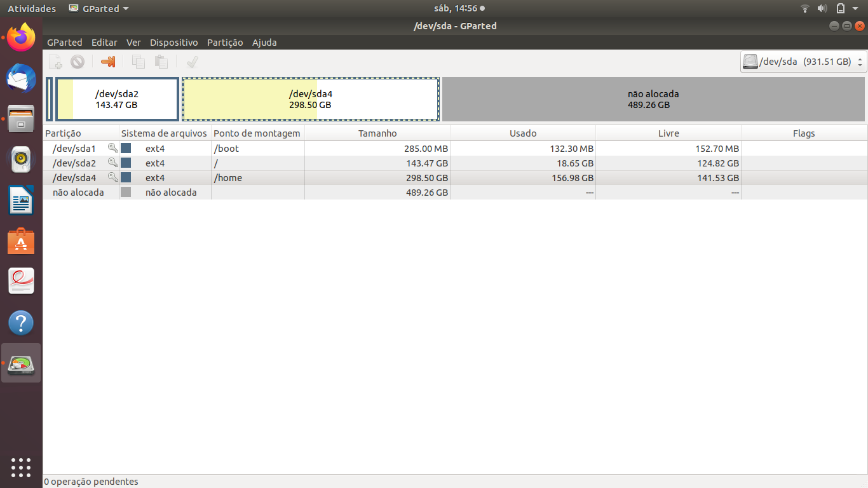Click the ext4 color square for /dev/sda2

click(x=126, y=163)
